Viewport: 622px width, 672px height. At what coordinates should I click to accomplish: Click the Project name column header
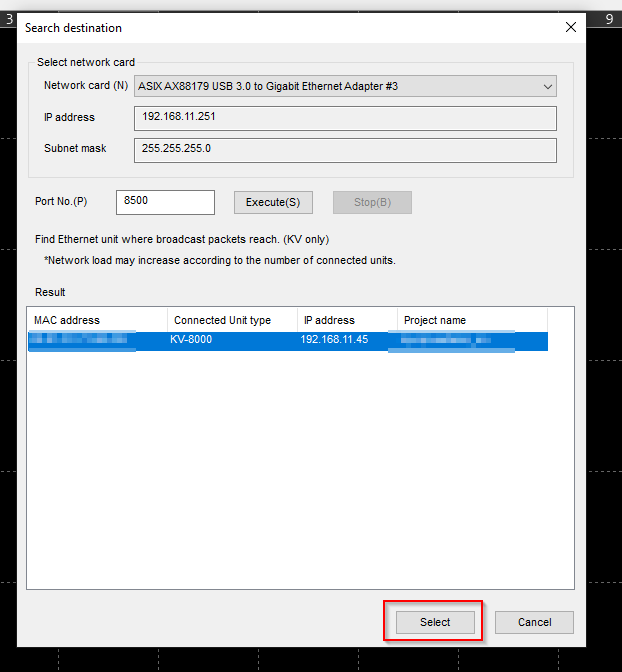pos(472,320)
